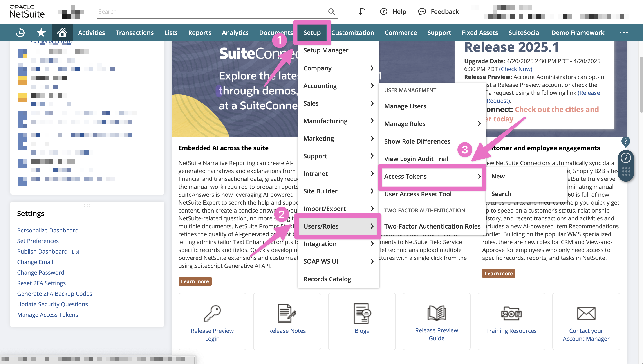Click Publish Dashboard link
Screen dimensions: 643x364
(42, 252)
